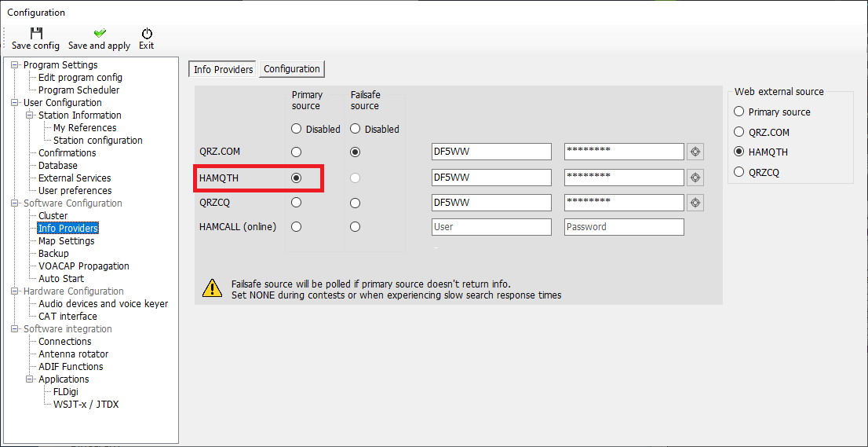Select WSJT-x / JTDX application entry
This screenshot has width=868, height=447.
[x=86, y=405]
